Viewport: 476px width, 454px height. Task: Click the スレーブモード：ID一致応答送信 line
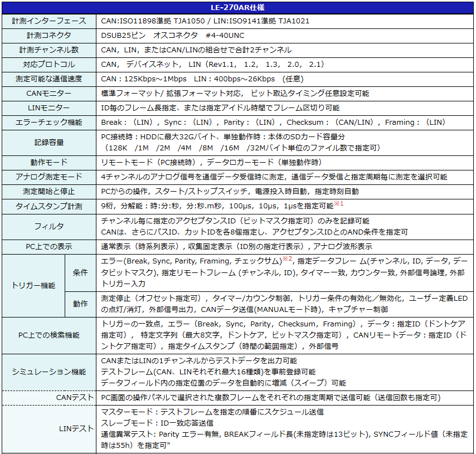coord(157,423)
